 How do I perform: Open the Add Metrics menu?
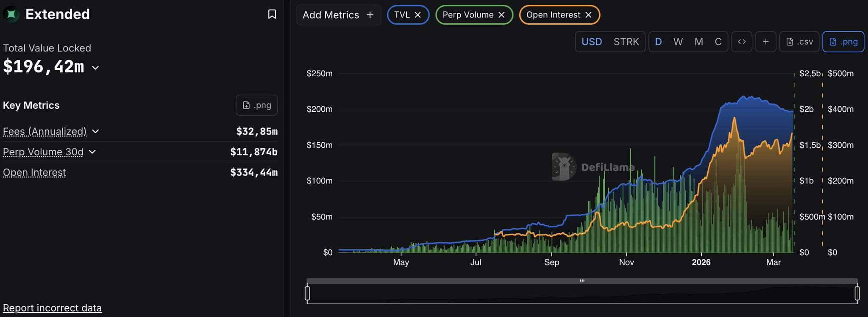coord(338,15)
